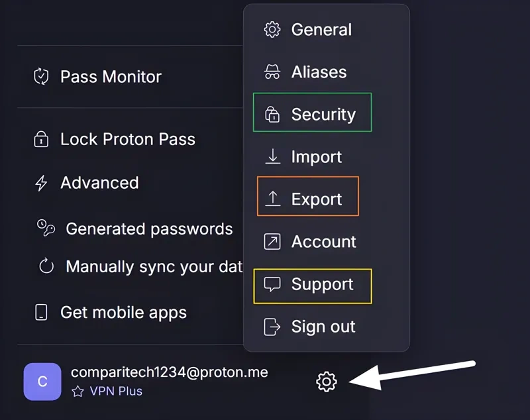Click the padlock icon beside Lock Proton Pass

click(41, 139)
